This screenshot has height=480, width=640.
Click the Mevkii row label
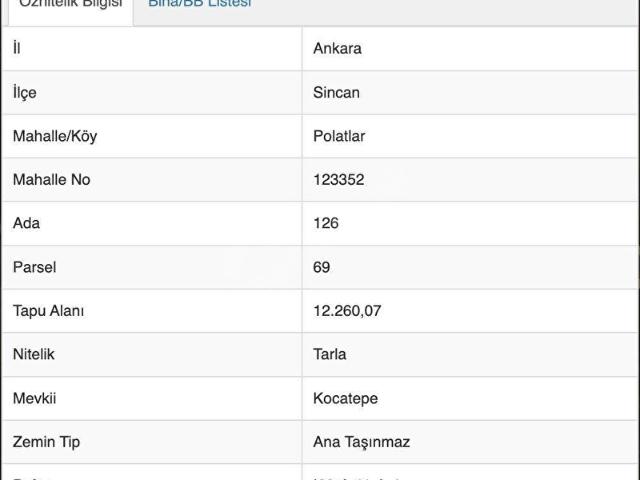pyautogui.click(x=34, y=398)
